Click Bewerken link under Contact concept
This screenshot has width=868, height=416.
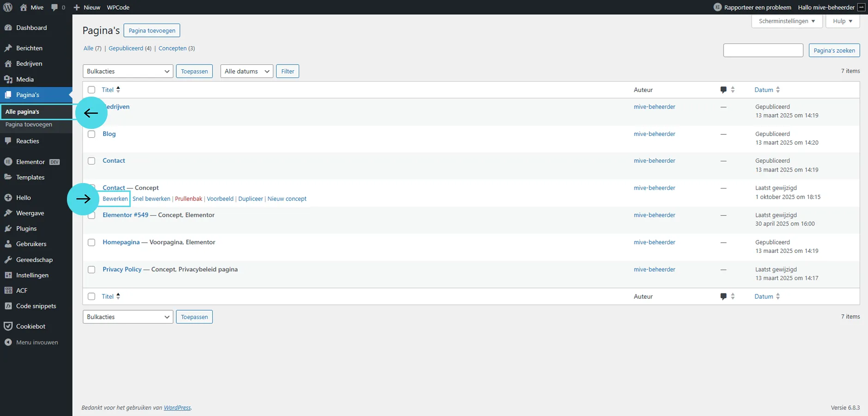coord(115,199)
